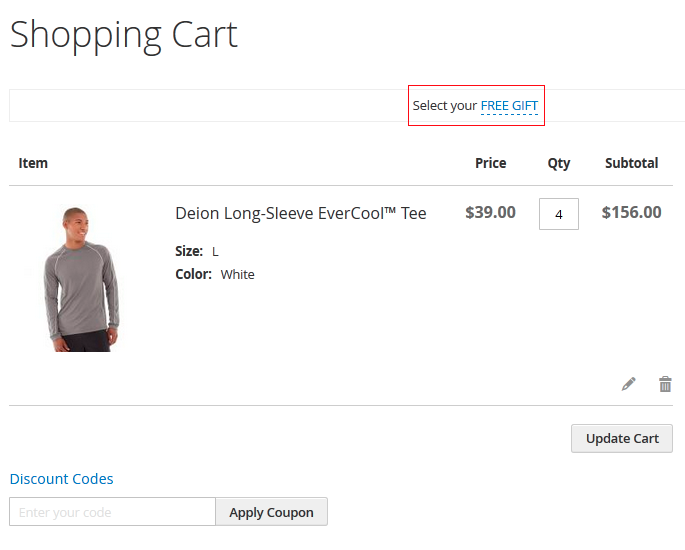685x550 pixels.
Task: Click the $39.00 unit price
Action: [490, 212]
